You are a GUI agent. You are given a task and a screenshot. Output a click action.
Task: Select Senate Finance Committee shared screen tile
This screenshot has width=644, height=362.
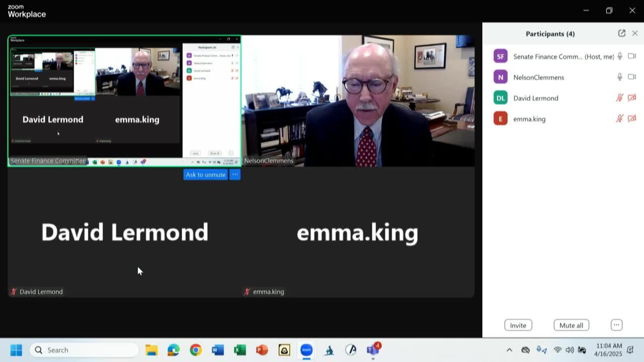(124, 101)
